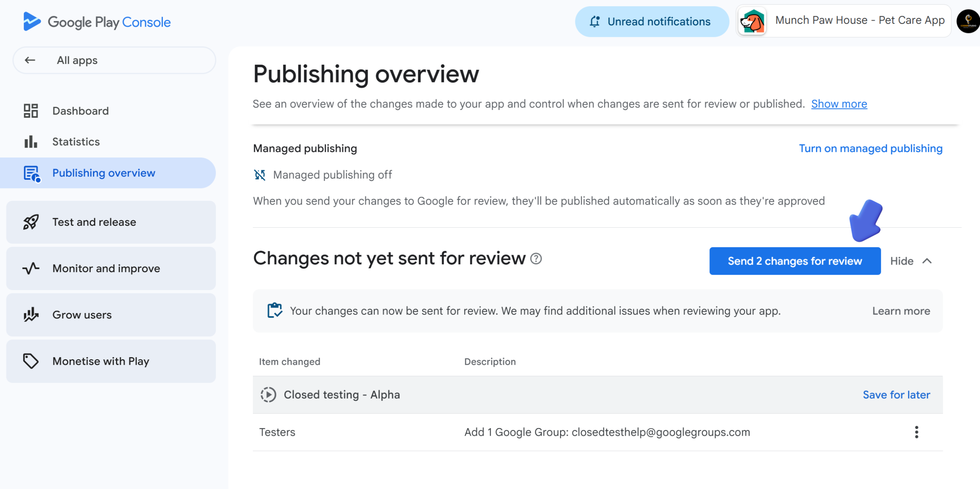980x489 pixels.
Task: Collapse the changes list via Hide chevron
Action: click(928, 261)
